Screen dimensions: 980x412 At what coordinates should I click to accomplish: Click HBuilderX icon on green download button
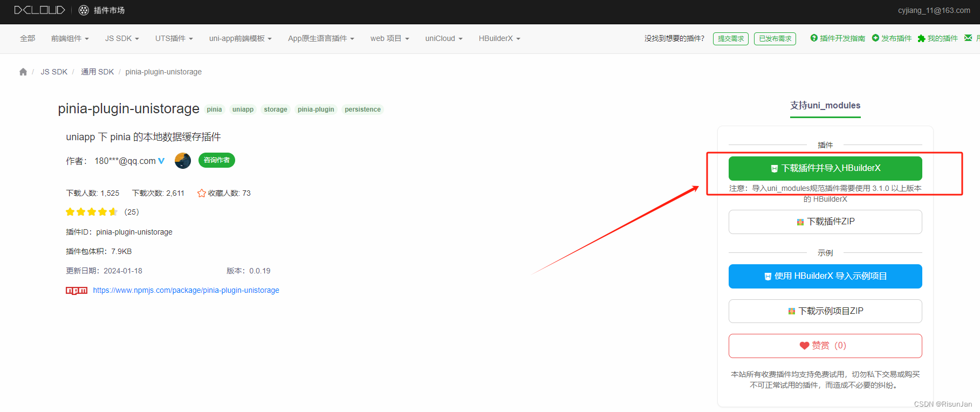[775, 169]
